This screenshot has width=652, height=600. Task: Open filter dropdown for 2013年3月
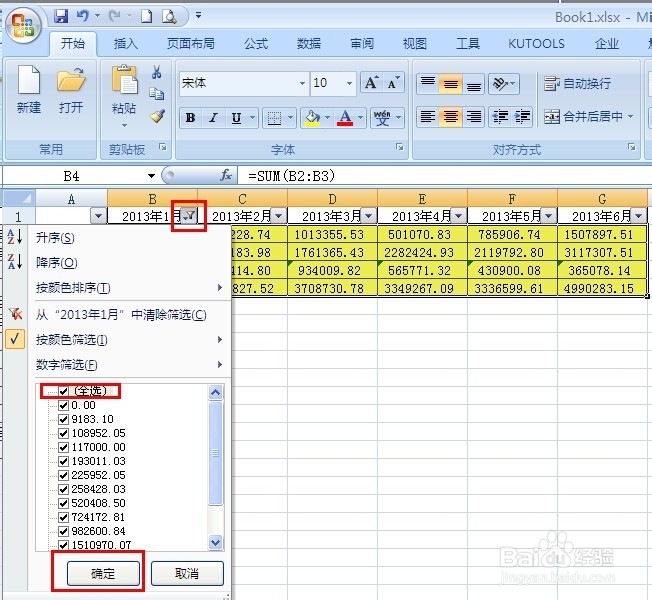pos(368,216)
